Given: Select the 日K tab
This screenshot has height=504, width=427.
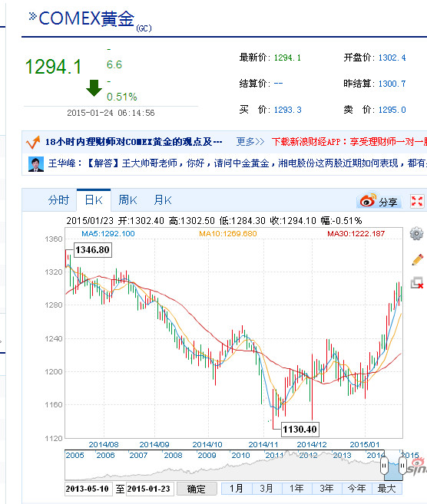Looking at the screenshot, I should 94,200.
